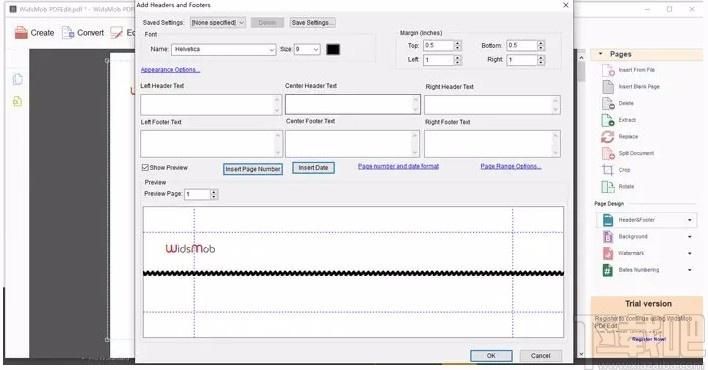Open the font Name dropdown
The image size is (708, 370).
(x=224, y=49)
